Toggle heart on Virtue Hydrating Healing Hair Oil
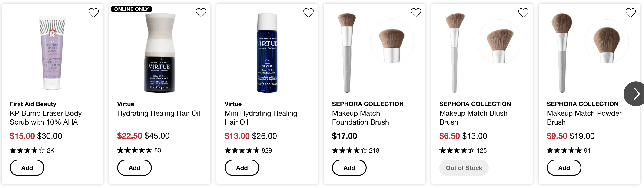 [x=201, y=13]
